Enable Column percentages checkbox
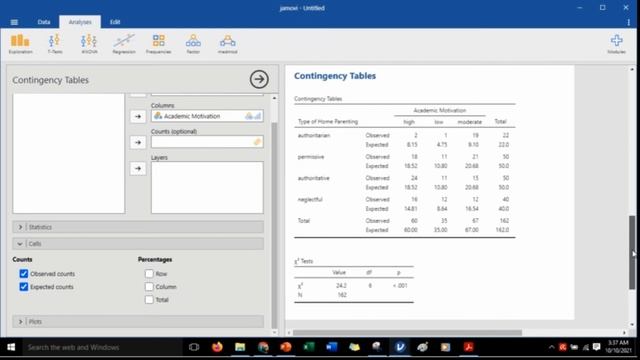640x360 pixels. (x=149, y=287)
